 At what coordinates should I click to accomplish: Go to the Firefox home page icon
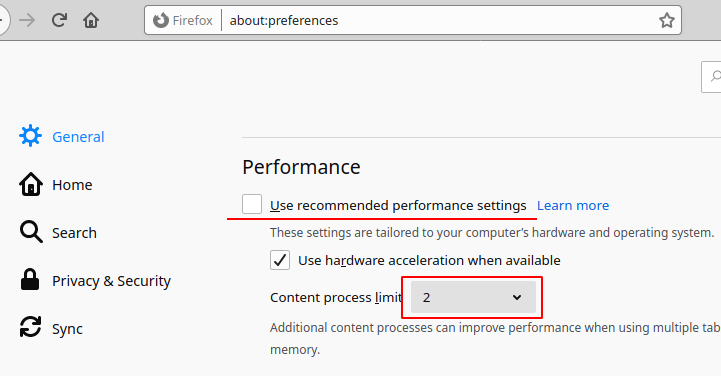91,20
